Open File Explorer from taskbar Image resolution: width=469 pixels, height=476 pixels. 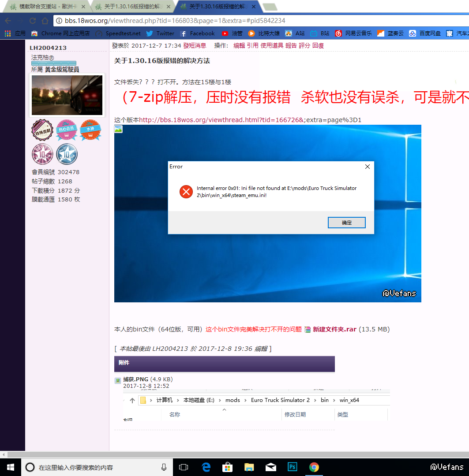click(249, 467)
